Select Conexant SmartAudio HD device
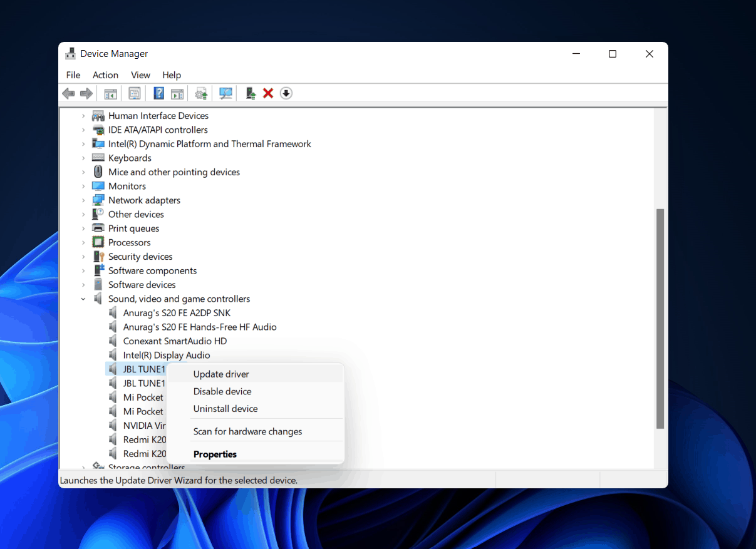This screenshot has height=549, width=756. [175, 341]
